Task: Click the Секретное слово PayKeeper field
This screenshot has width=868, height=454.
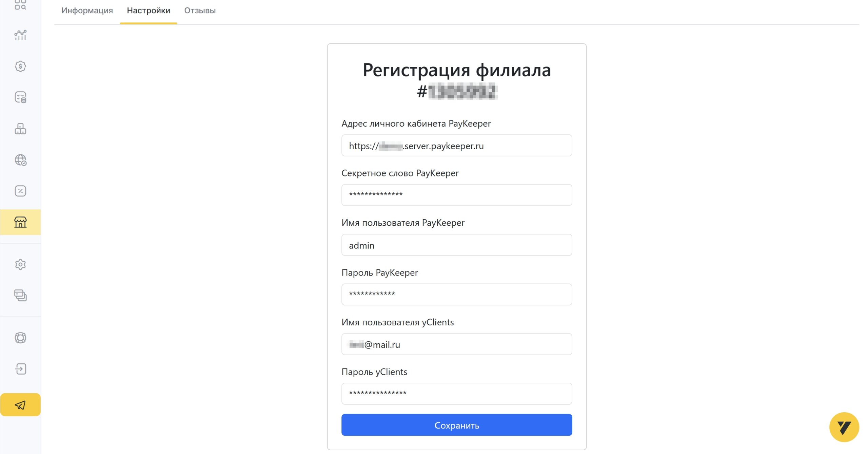Action: [457, 195]
